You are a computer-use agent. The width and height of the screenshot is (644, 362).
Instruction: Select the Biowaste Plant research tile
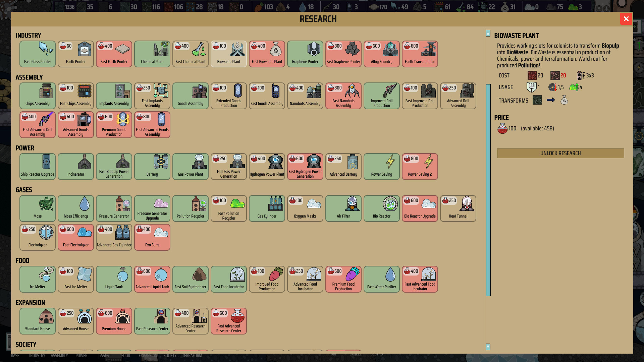[x=228, y=54]
